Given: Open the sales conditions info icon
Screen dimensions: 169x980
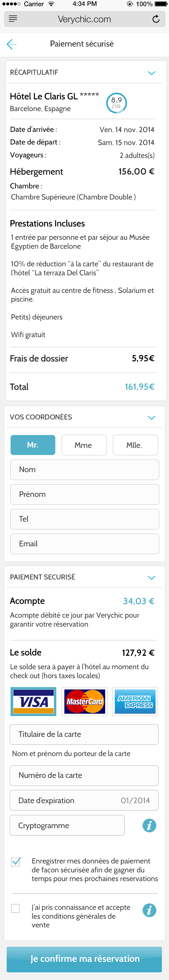Looking at the screenshot, I should 149,910.
